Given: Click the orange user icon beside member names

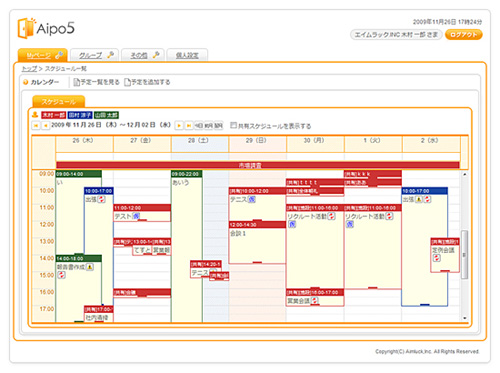Looking at the screenshot, I should 35,115.
